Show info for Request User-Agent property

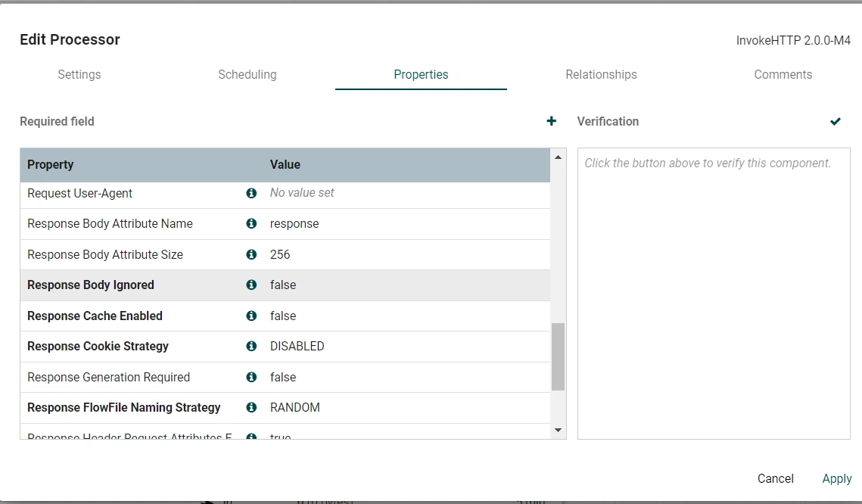(x=251, y=193)
